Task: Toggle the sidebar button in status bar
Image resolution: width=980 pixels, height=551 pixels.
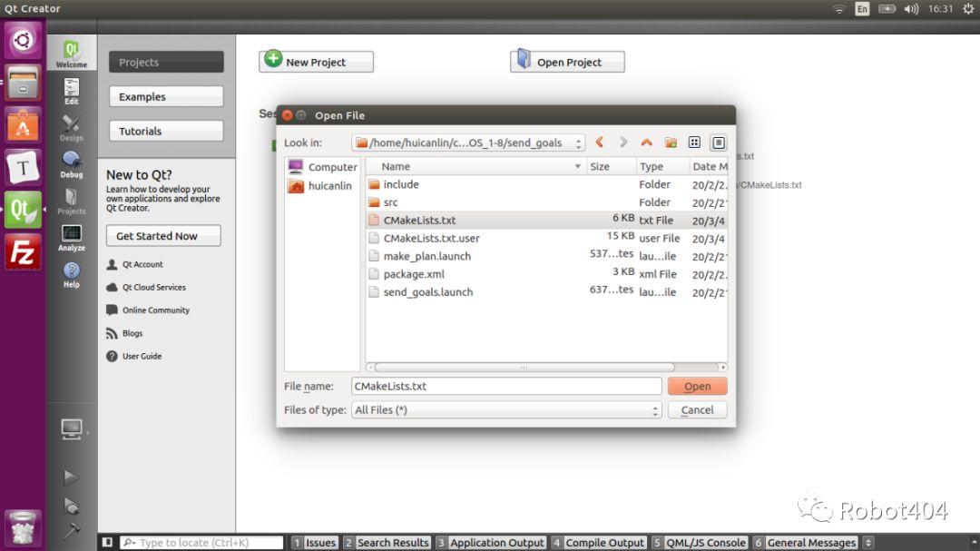Action: coord(108,543)
